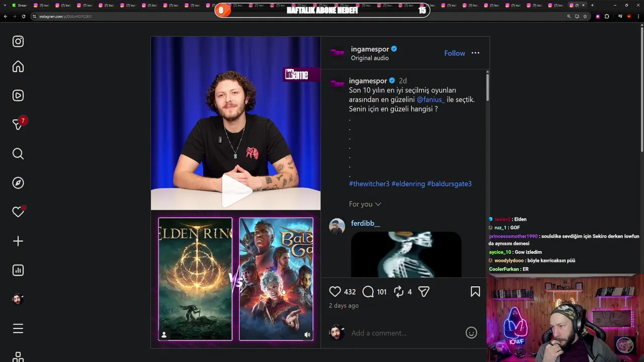644x362 pixels.
Task: Expand the For you comments filter
Action: (365, 204)
